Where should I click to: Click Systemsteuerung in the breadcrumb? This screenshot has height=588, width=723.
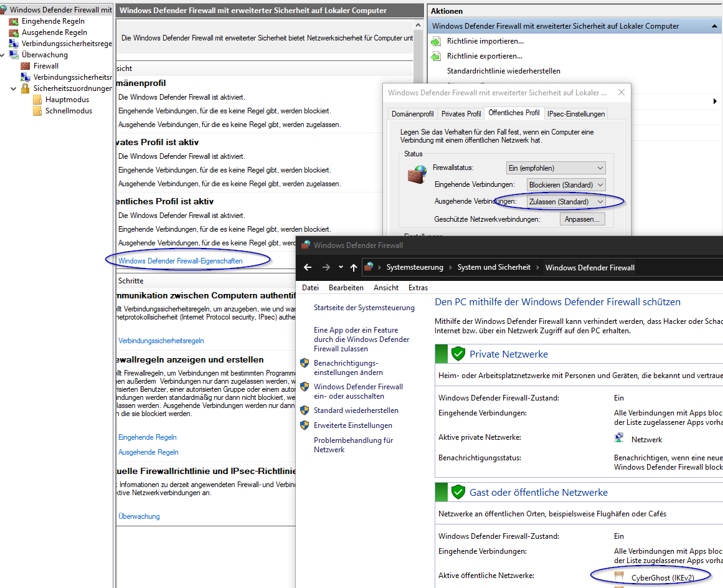[415, 267]
